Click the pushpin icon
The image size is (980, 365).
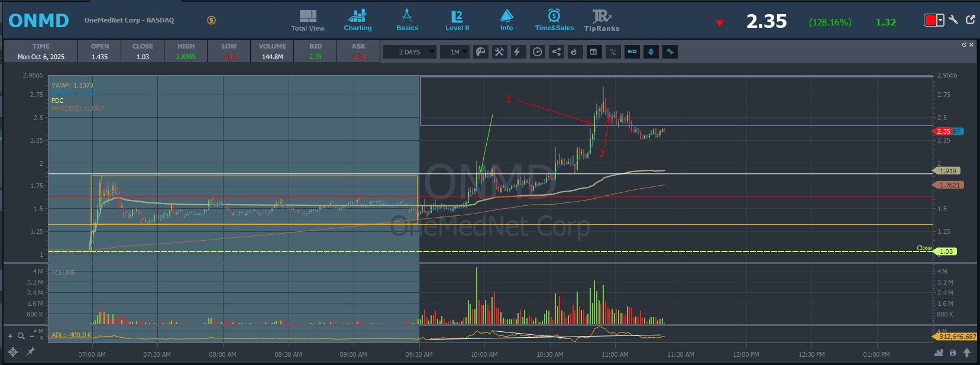[x=30, y=352]
